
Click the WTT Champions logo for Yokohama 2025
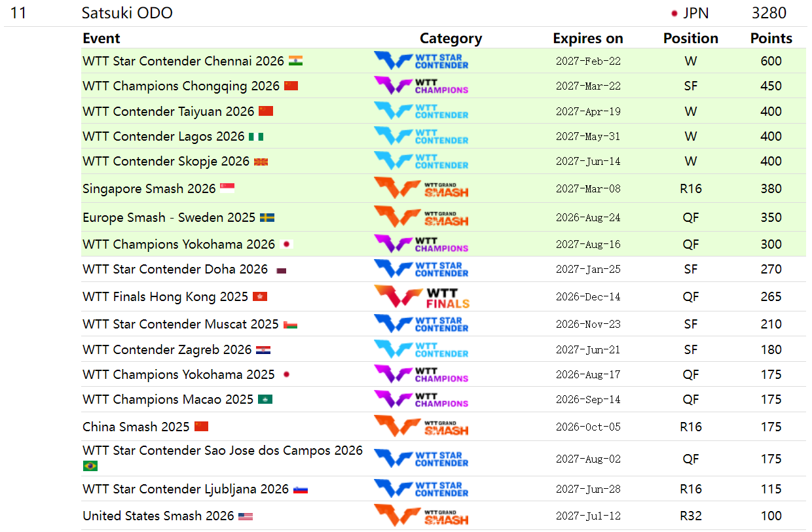(x=421, y=374)
